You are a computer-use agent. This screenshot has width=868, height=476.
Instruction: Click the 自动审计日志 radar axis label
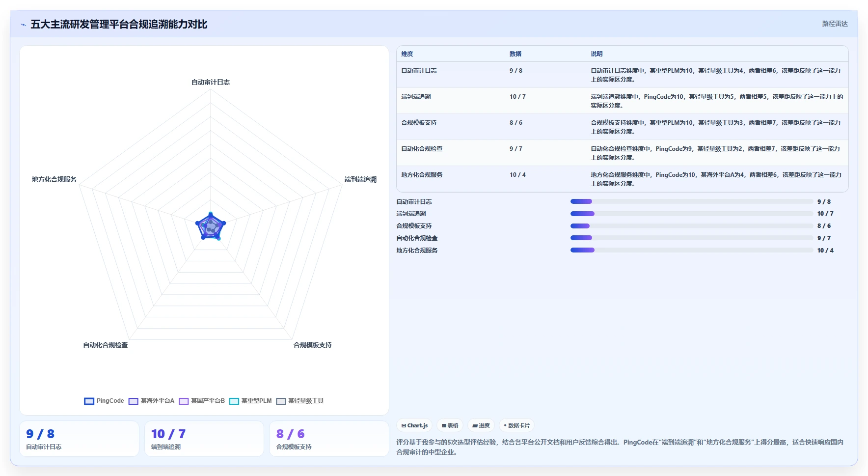pyautogui.click(x=211, y=82)
